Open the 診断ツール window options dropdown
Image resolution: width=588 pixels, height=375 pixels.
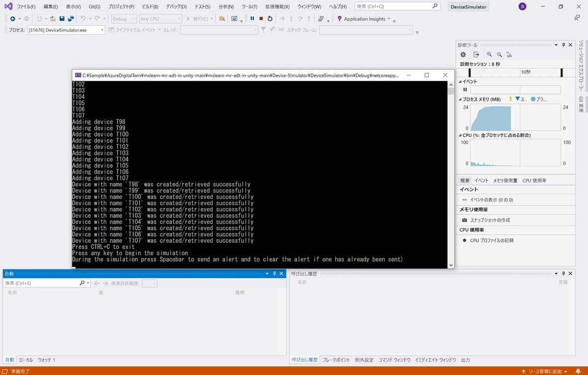click(556, 45)
